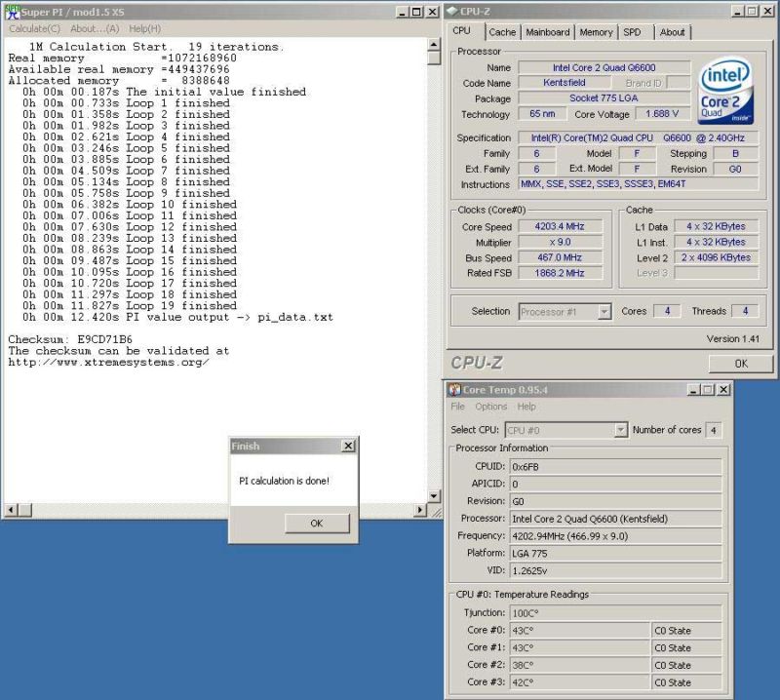Click the Name field Intel Core 2 Quad Q6600
This screenshot has height=700, width=780.
point(604,67)
